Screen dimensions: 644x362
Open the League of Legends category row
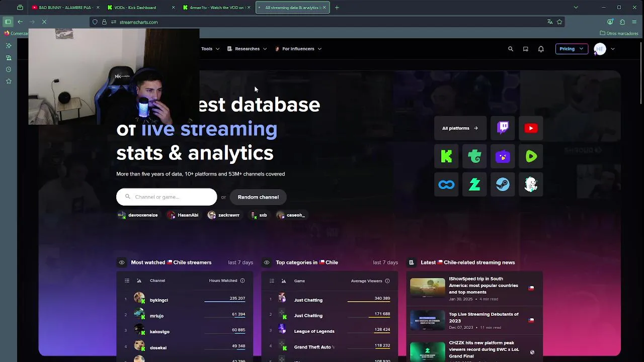330,331
